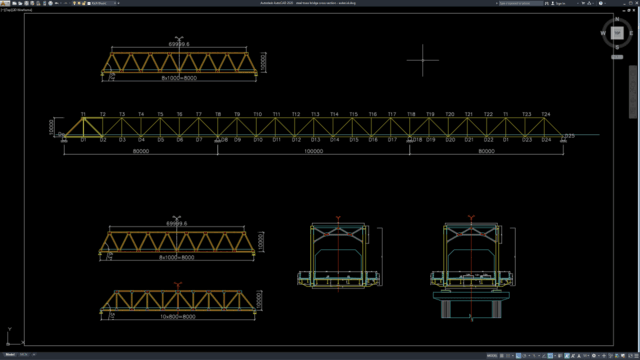Click S on the ViewCube compass
640x360 pixels.
pos(617,47)
